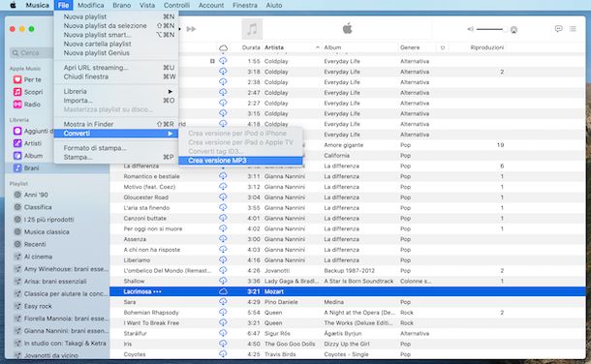Click the music note artwork placeholder
Viewport: 591px width, 364px height.
252,29
